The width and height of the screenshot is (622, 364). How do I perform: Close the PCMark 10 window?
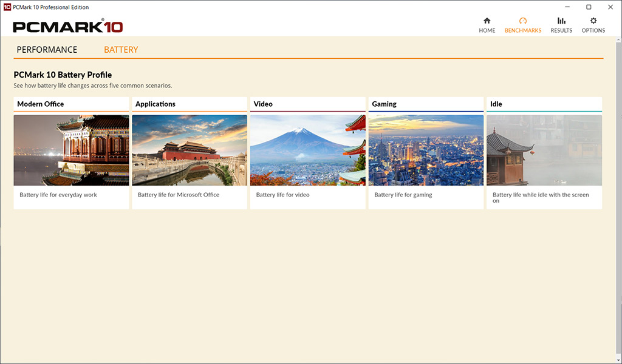click(610, 7)
